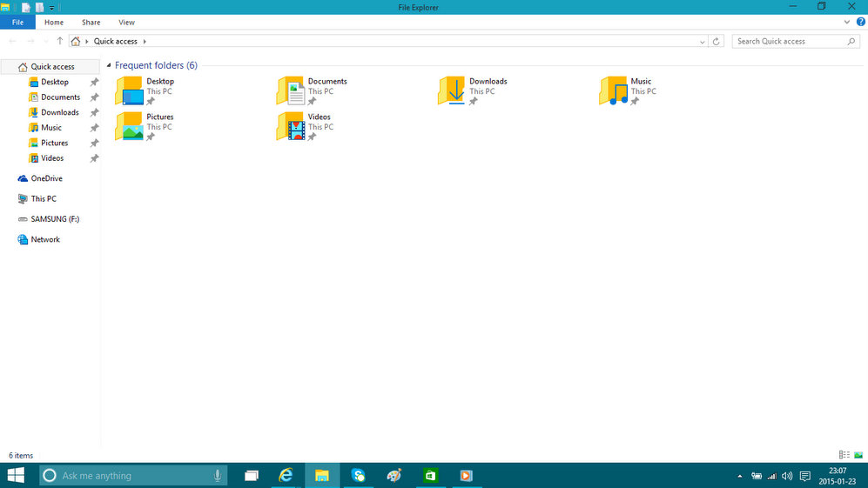The height and width of the screenshot is (488, 868).
Task: Open the File menu
Action: (x=17, y=22)
